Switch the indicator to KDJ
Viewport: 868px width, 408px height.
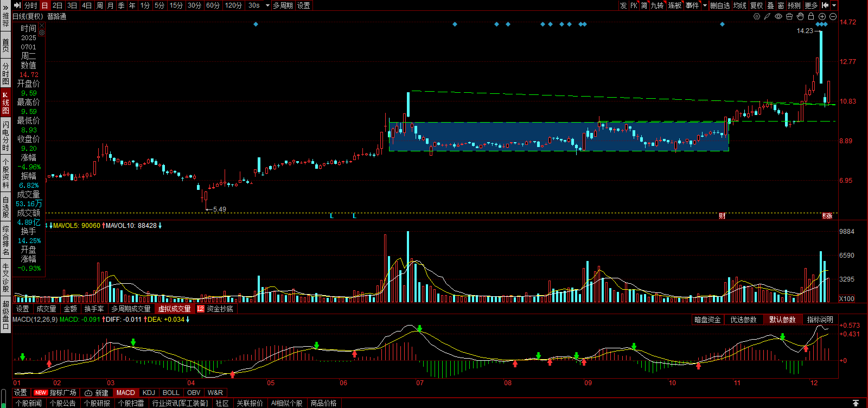(x=149, y=392)
